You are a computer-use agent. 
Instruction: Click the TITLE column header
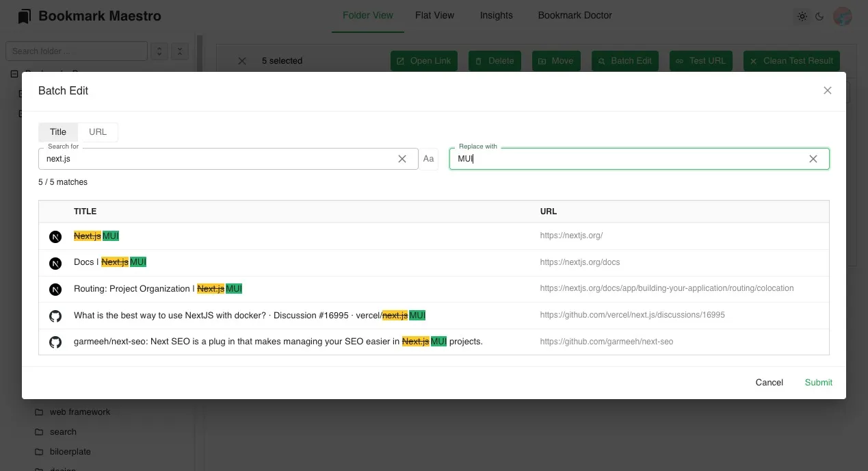85,212
